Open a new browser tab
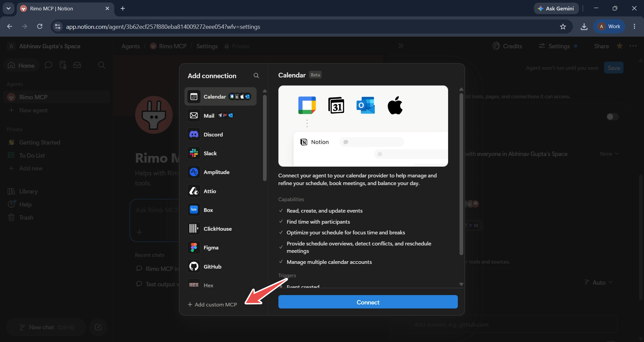The image size is (644, 342). click(123, 8)
